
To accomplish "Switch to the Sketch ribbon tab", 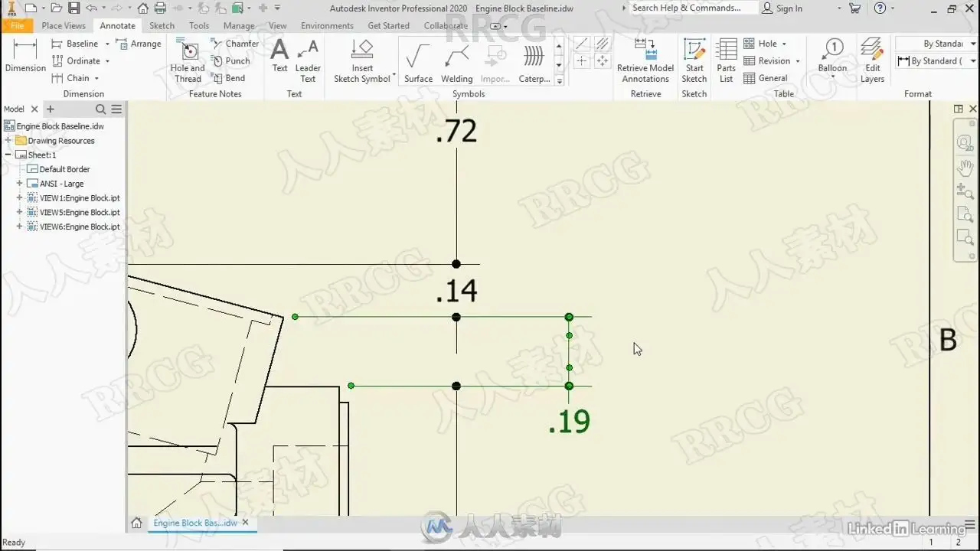I will coord(162,25).
